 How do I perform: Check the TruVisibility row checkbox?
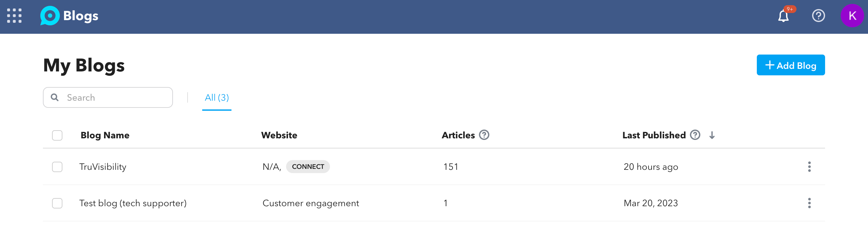57,167
